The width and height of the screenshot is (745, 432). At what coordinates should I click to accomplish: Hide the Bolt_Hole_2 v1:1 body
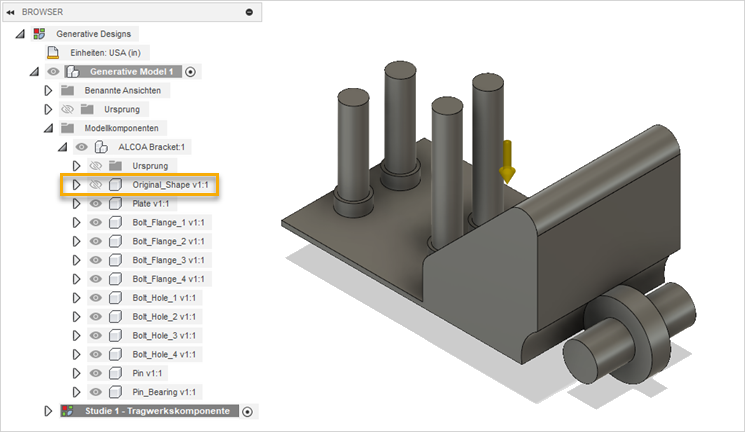pos(96,317)
